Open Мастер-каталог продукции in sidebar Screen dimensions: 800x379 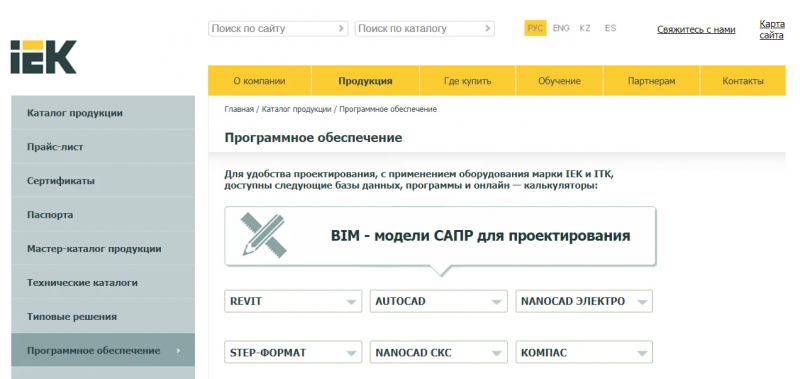(x=103, y=248)
